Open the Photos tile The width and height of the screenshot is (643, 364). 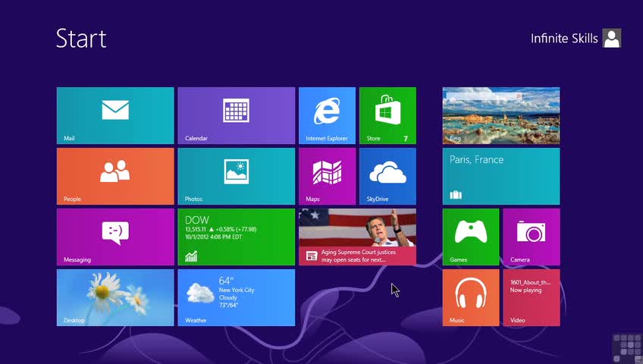pos(237,176)
